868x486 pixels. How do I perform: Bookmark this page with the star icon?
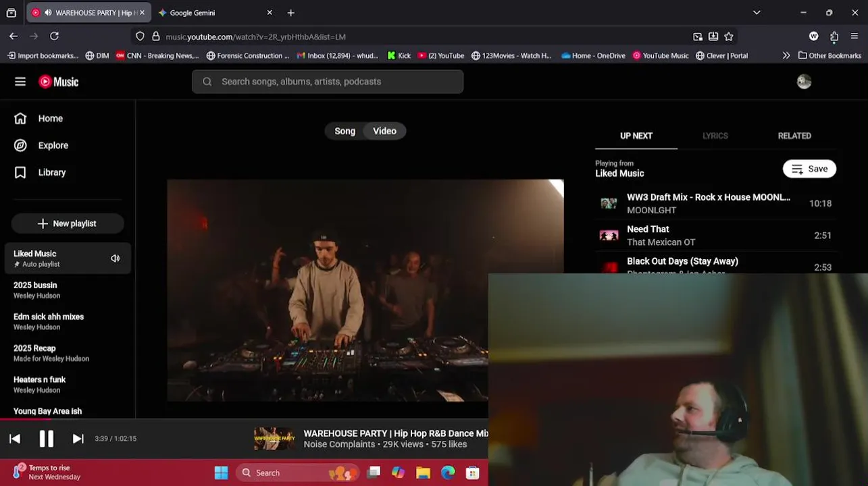(x=729, y=36)
